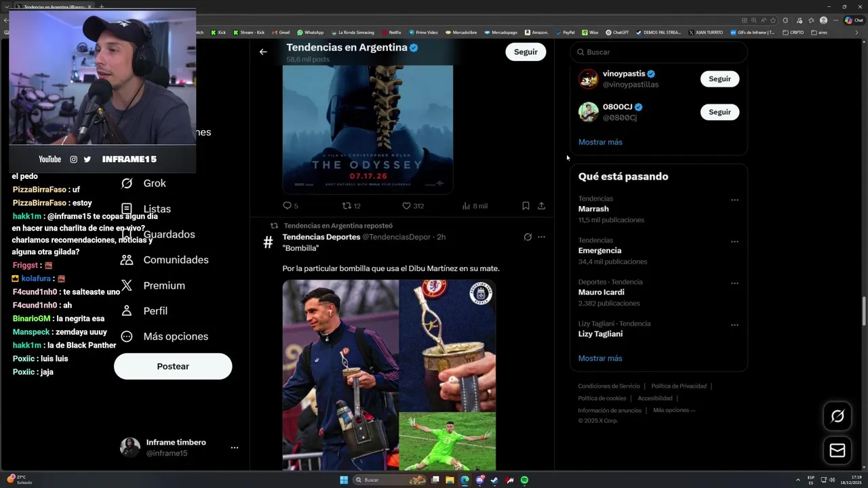Open more options for the Mauro Icardi trend

[x=734, y=283]
